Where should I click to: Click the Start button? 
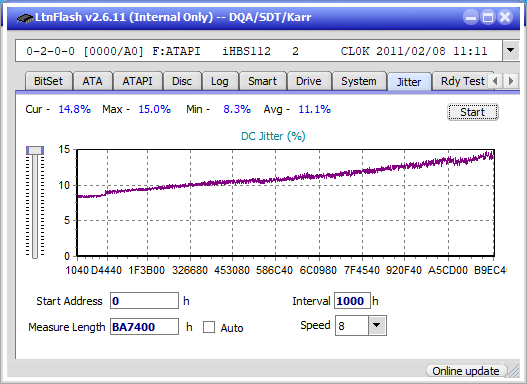pos(473,112)
